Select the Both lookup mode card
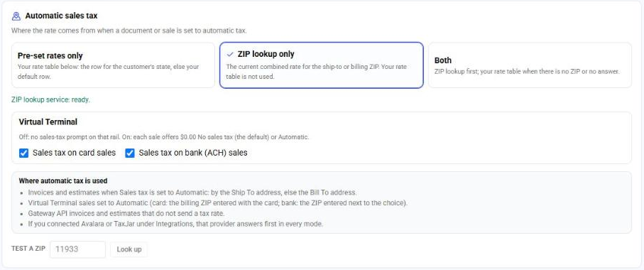 pos(530,65)
